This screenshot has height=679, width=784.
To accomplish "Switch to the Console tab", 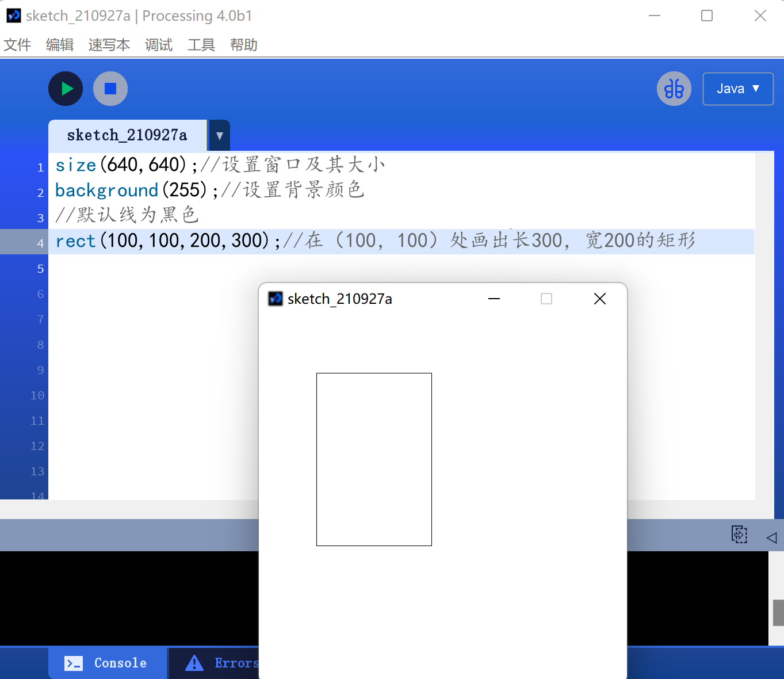I will tap(108, 663).
